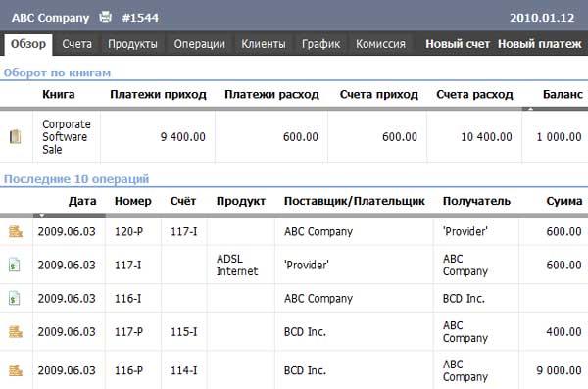The image size is (588, 389).
Task: Open the Продукты tab
Action: click(132, 44)
